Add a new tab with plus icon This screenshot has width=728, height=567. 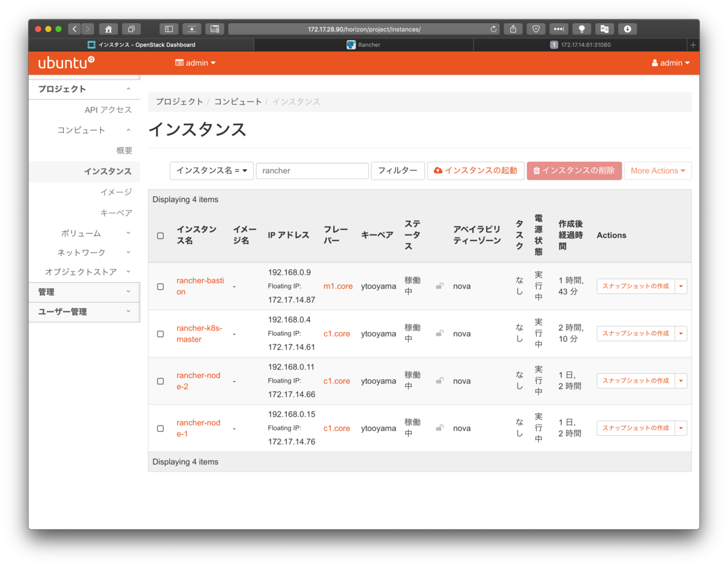tap(693, 45)
